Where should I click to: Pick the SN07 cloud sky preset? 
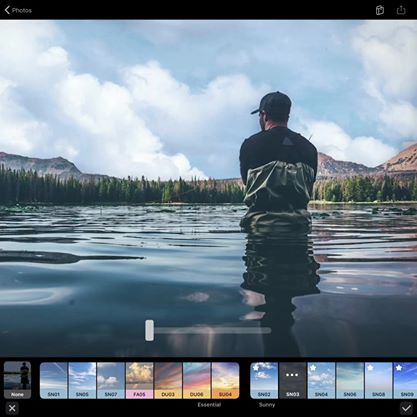point(111,380)
